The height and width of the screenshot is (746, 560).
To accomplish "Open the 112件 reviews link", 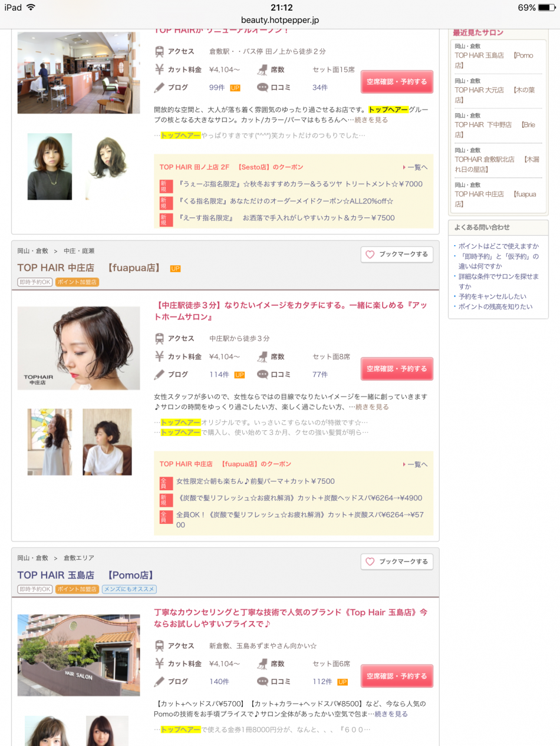I will [322, 682].
